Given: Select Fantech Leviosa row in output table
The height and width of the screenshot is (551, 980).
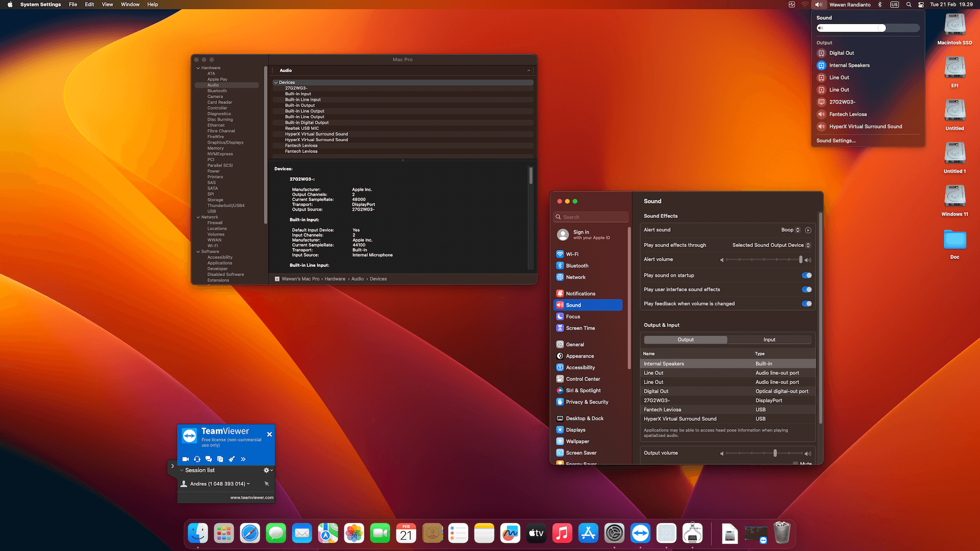Looking at the screenshot, I should [728, 410].
